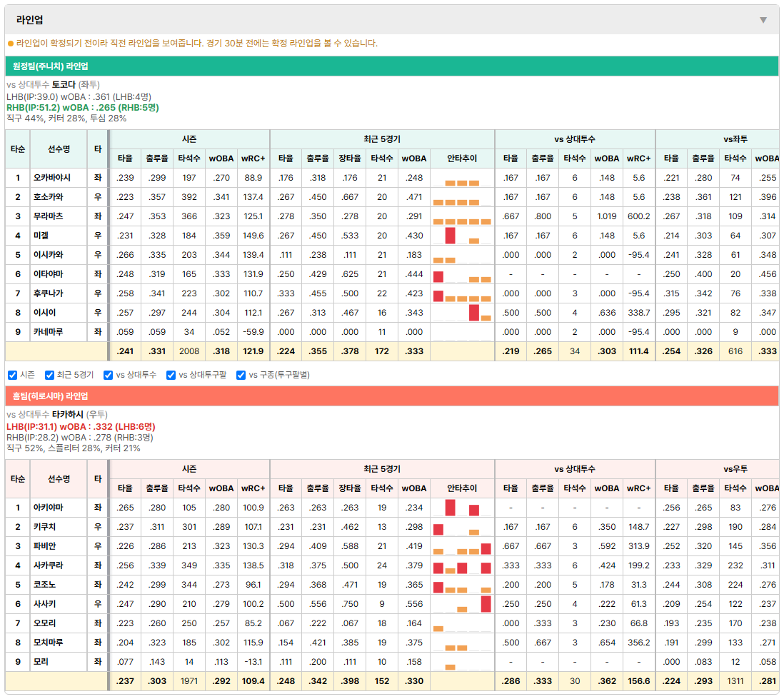
Task: Toggle the 시즌 checkbox
Action: [x=13, y=375]
